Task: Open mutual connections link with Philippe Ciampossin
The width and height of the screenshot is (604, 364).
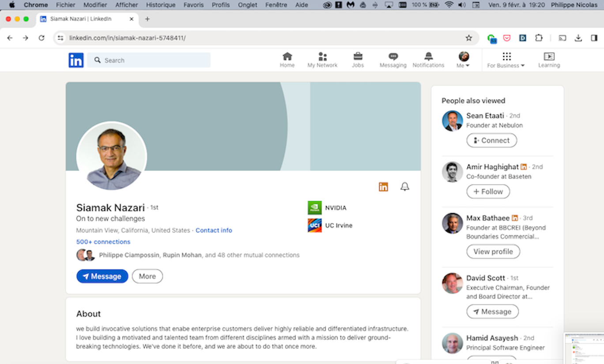Action: pos(199,255)
